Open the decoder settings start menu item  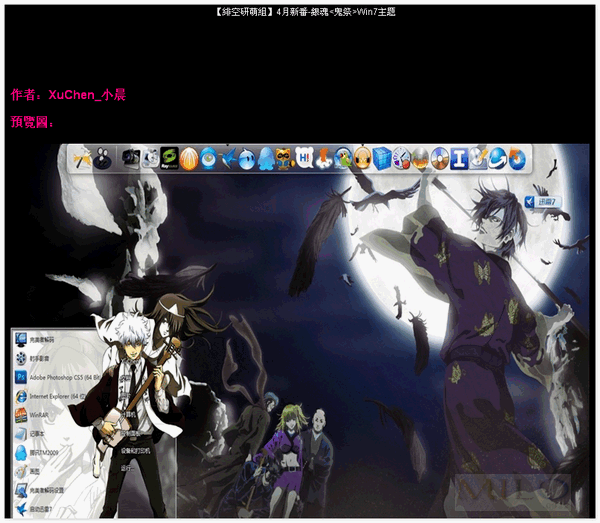[39, 490]
